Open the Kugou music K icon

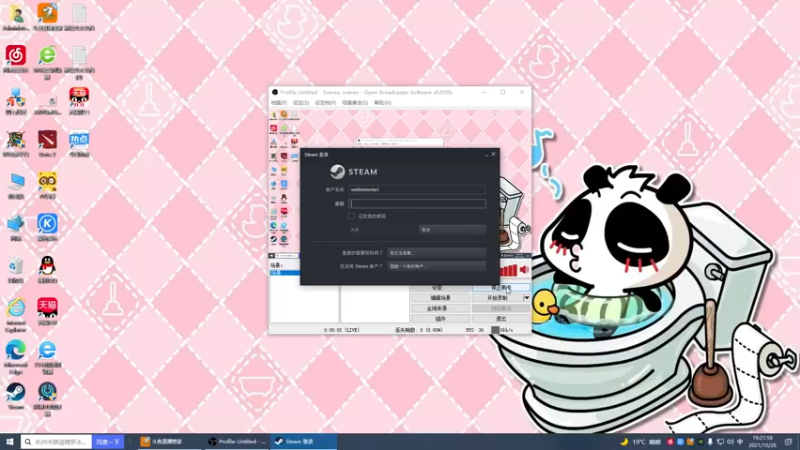point(47,223)
